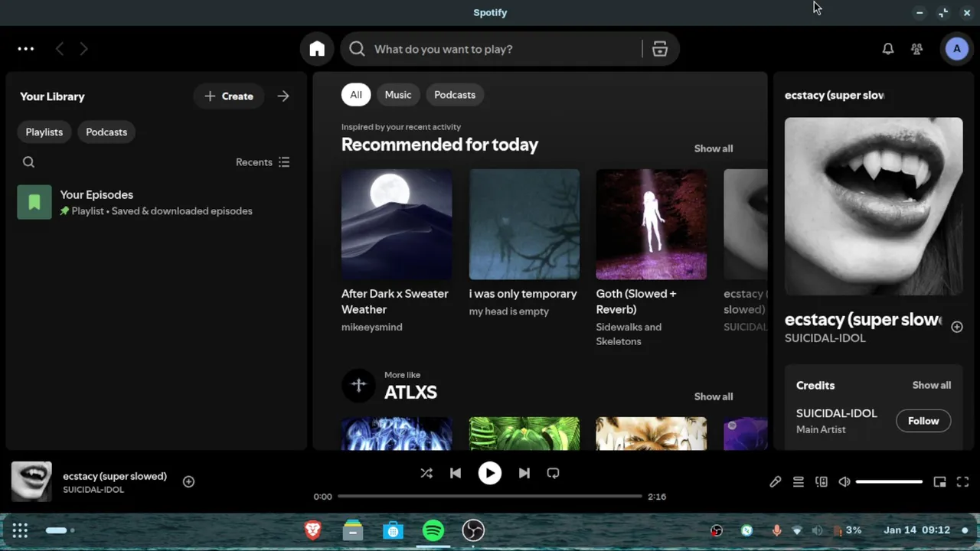Open i was only temporary cover
The height and width of the screenshot is (551, 980).
point(524,224)
